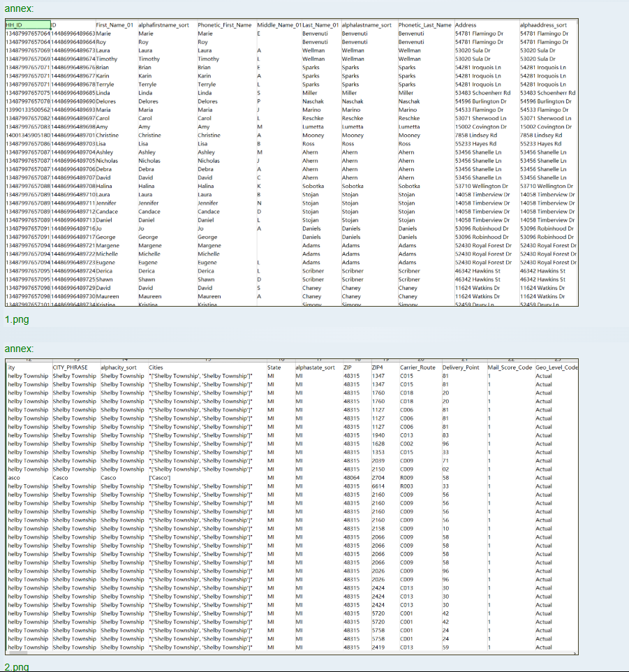Select the Carrier_Route column header
629x672 pixels.
417,367
